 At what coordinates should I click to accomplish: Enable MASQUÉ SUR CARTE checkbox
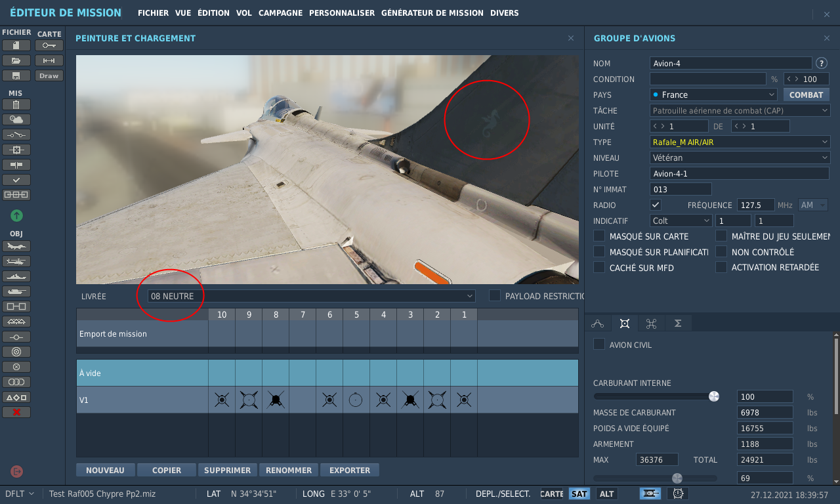point(598,236)
